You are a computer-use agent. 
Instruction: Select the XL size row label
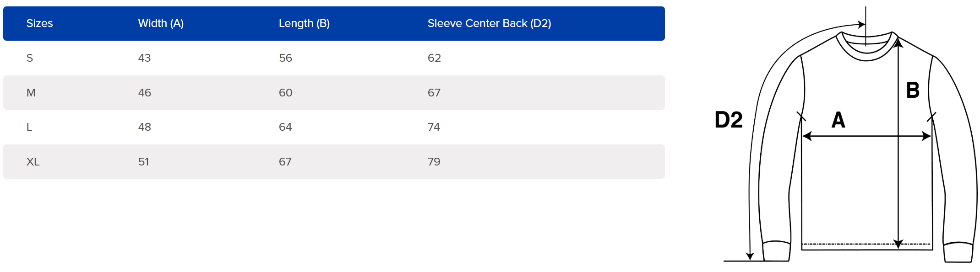tap(33, 162)
